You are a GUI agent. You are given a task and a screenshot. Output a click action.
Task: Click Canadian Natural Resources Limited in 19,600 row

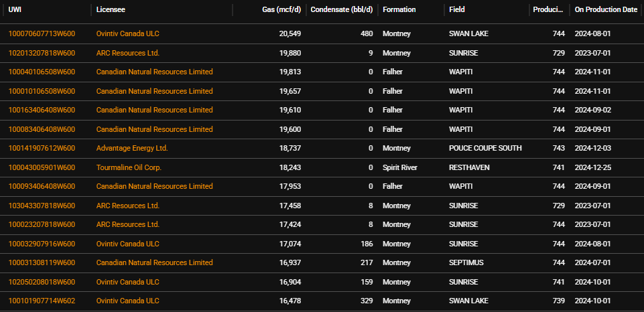coord(154,129)
